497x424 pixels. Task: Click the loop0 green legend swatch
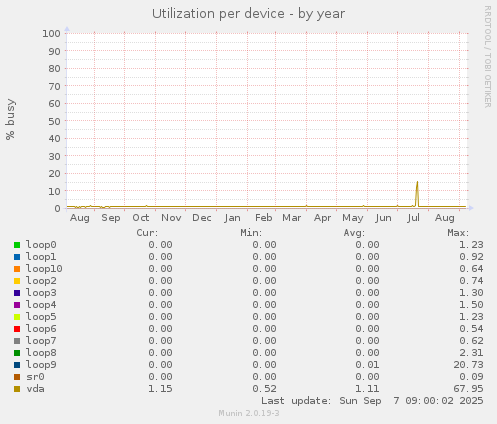tap(17, 245)
